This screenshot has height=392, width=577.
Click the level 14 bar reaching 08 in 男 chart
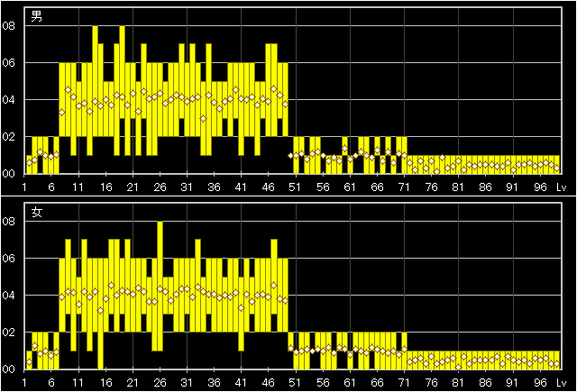pos(95,81)
